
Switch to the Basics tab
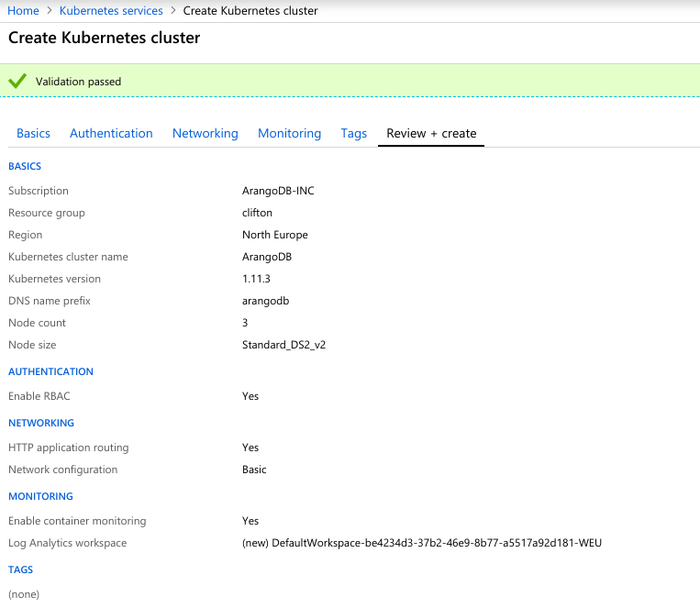pyautogui.click(x=34, y=133)
